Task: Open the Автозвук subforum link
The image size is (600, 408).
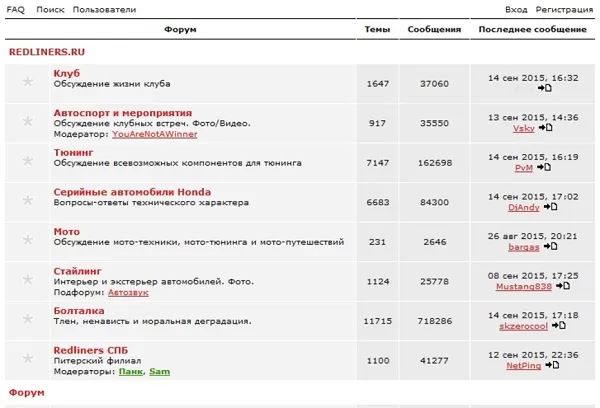Action: 128,292
